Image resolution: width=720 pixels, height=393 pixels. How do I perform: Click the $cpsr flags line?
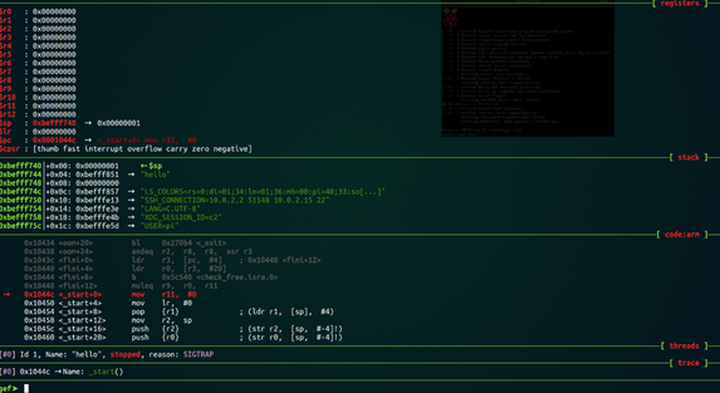[x=126, y=149]
